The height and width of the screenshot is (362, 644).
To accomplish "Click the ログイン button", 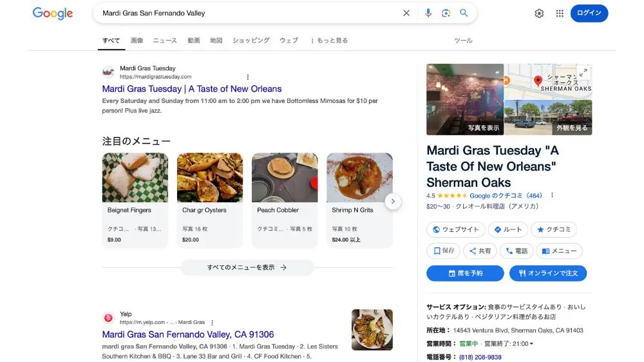I will pos(589,13).
